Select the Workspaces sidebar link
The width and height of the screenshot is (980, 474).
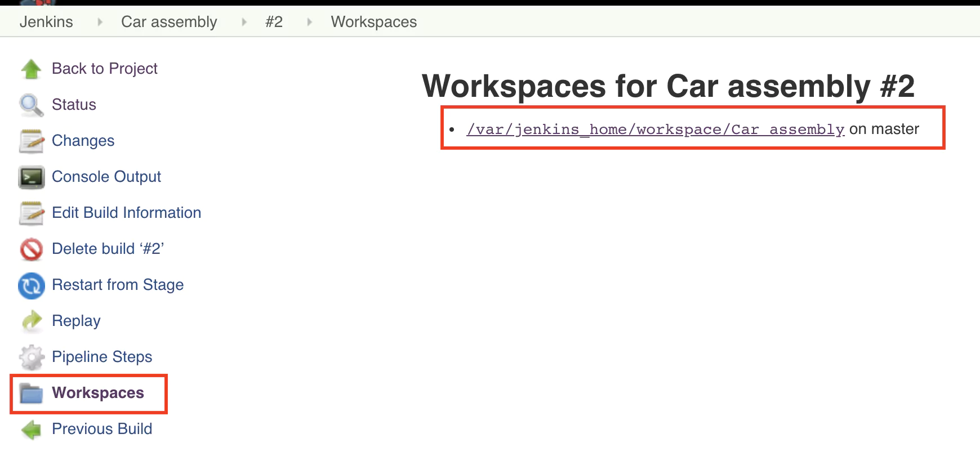pos(98,393)
